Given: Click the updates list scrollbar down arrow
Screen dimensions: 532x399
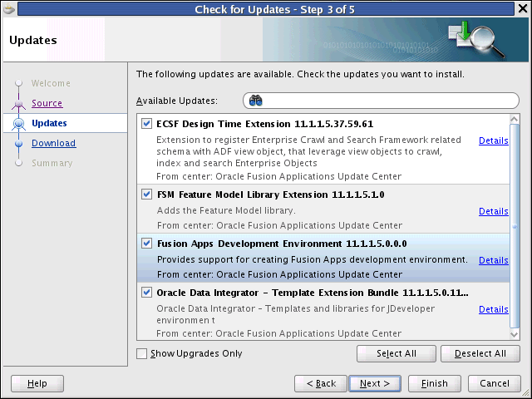Looking at the screenshot, I should [x=515, y=334].
